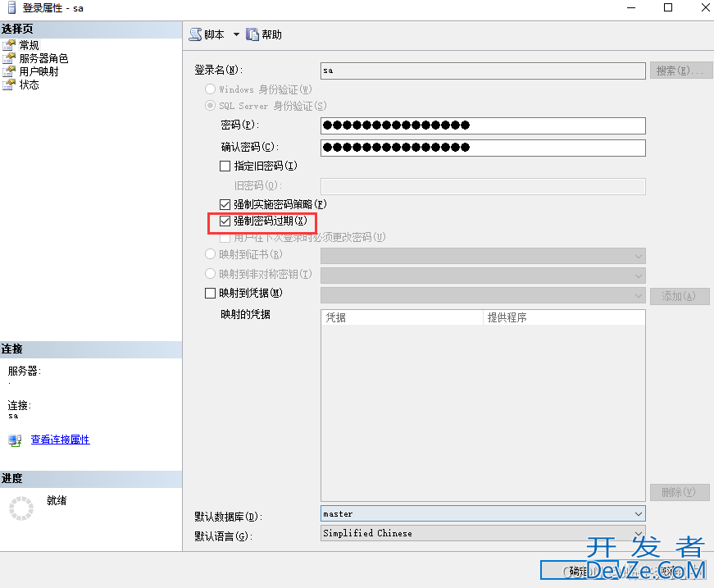Click the 登录名 input field
Screen dimensions: 714x588
tap(483, 71)
